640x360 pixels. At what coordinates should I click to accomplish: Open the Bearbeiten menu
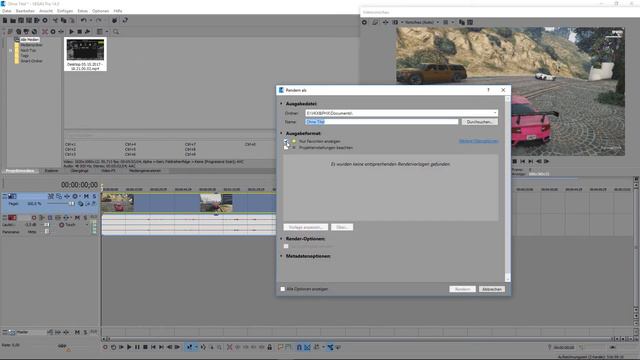click(x=25, y=11)
